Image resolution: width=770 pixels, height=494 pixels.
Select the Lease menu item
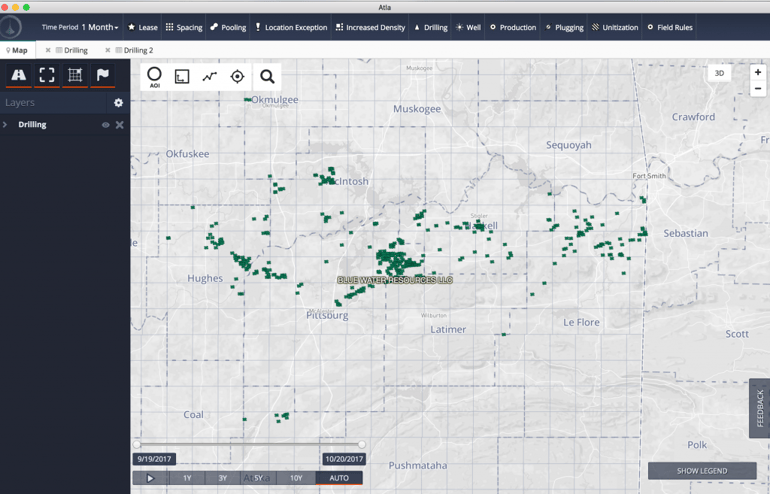(143, 27)
